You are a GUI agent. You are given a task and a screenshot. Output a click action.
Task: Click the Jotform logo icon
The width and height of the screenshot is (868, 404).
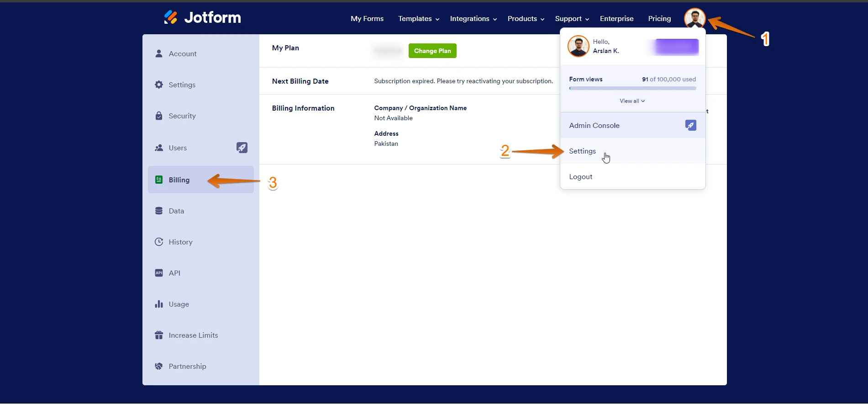[x=171, y=17]
